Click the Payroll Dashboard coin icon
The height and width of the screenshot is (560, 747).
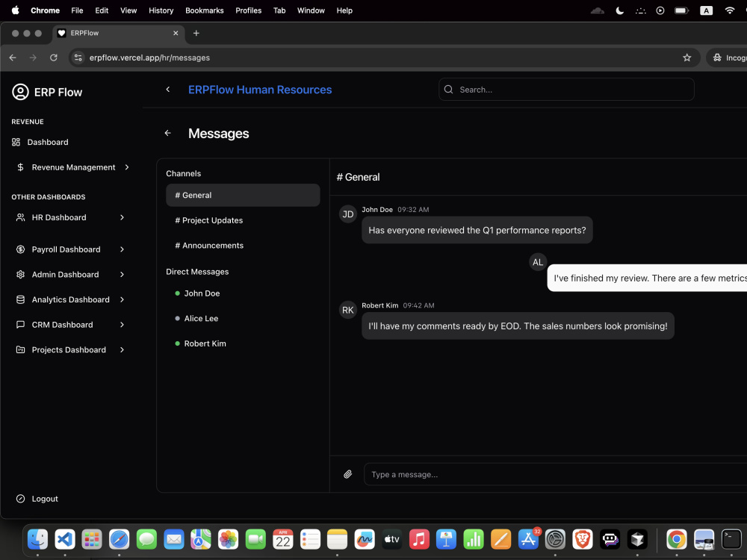point(20,249)
